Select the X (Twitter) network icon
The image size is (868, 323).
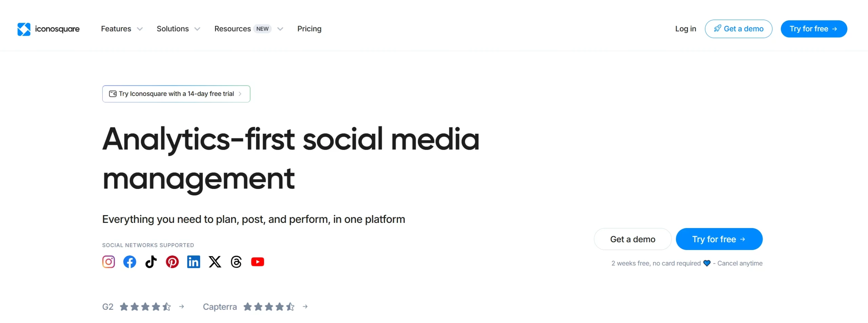pos(215,262)
